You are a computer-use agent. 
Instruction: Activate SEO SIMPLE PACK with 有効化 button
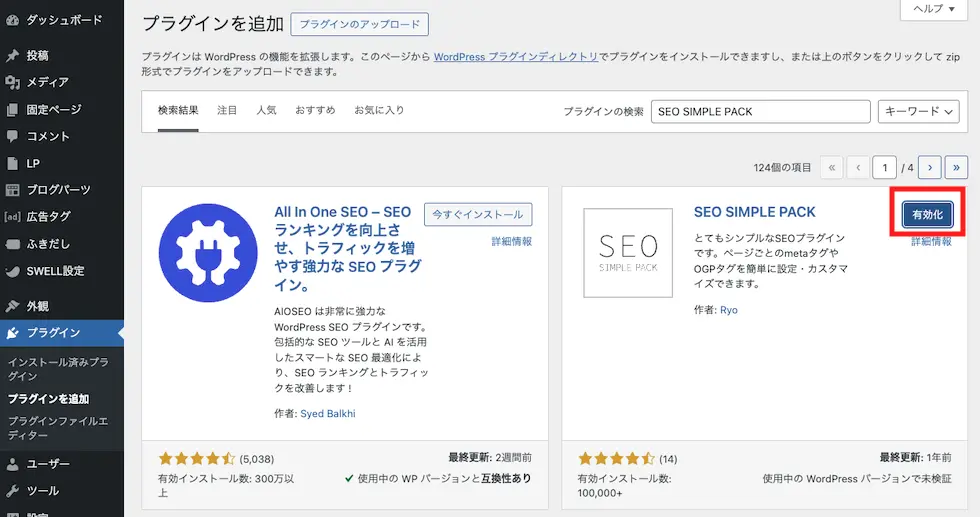[928, 214]
